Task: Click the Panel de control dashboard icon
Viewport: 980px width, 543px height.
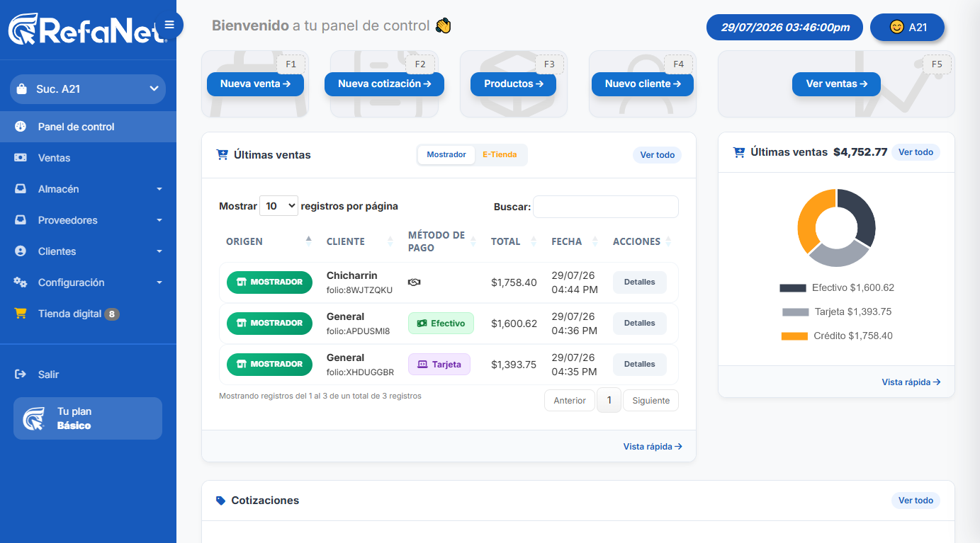Action: pos(21,127)
